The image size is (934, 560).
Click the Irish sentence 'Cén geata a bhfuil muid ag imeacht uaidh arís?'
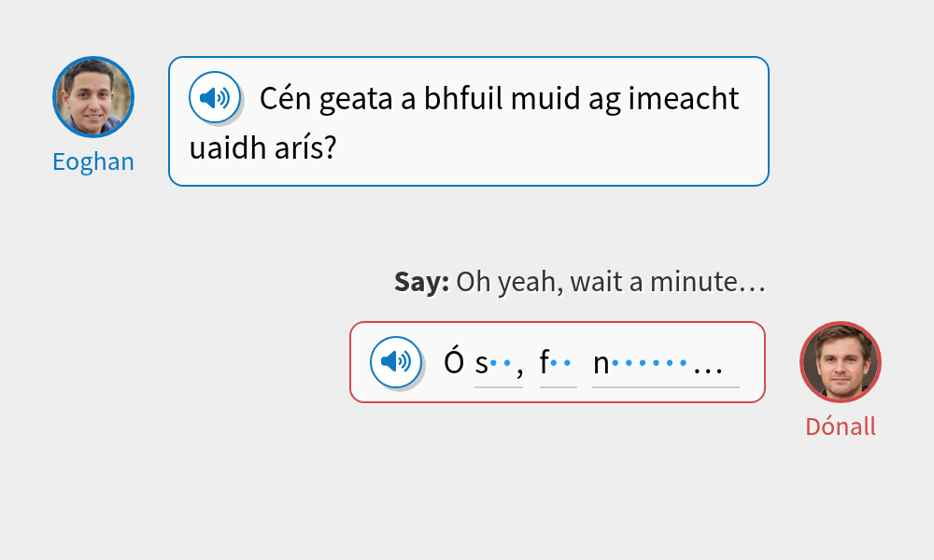pos(495,97)
